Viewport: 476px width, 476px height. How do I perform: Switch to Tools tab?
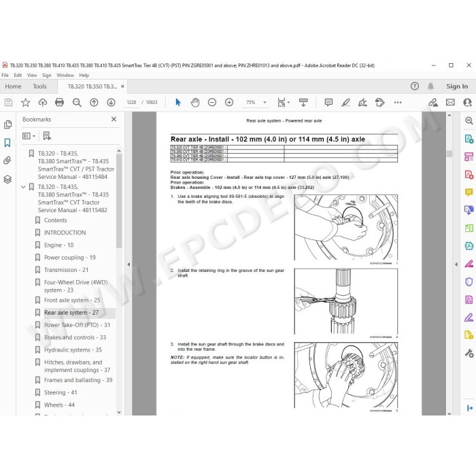tap(39, 86)
